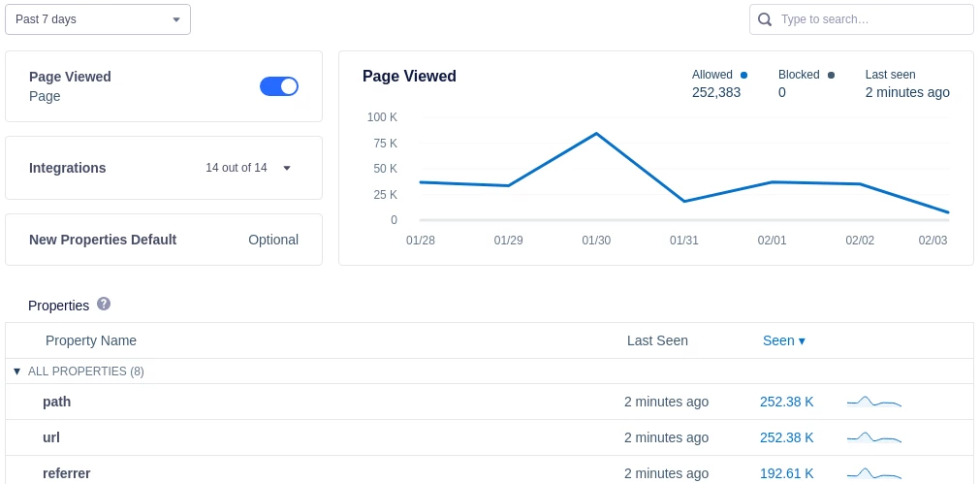Click the dark Blocked legend dot

(832, 75)
